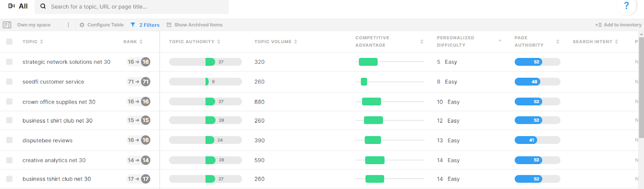The width and height of the screenshot is (644, 189).
Task: Click the topic volume value 880
Action: 260,102
